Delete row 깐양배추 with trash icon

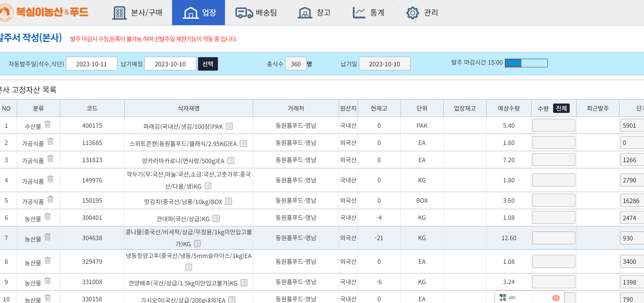(x=48, y=280)
